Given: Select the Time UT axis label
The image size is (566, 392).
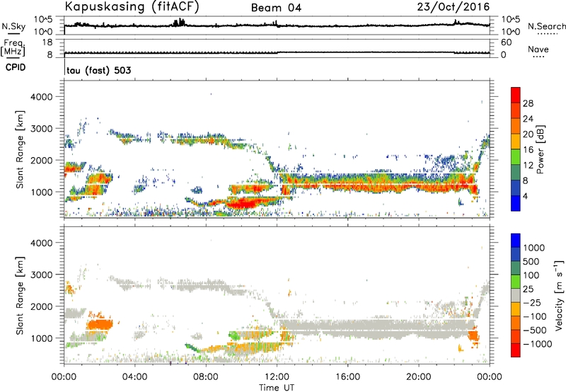Looking at the screenshot, I should 277,388.
